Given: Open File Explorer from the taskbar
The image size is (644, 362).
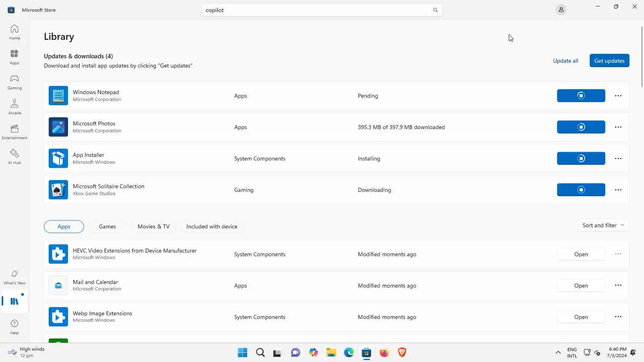Looking at the screenshot, I should click(331, 353).
